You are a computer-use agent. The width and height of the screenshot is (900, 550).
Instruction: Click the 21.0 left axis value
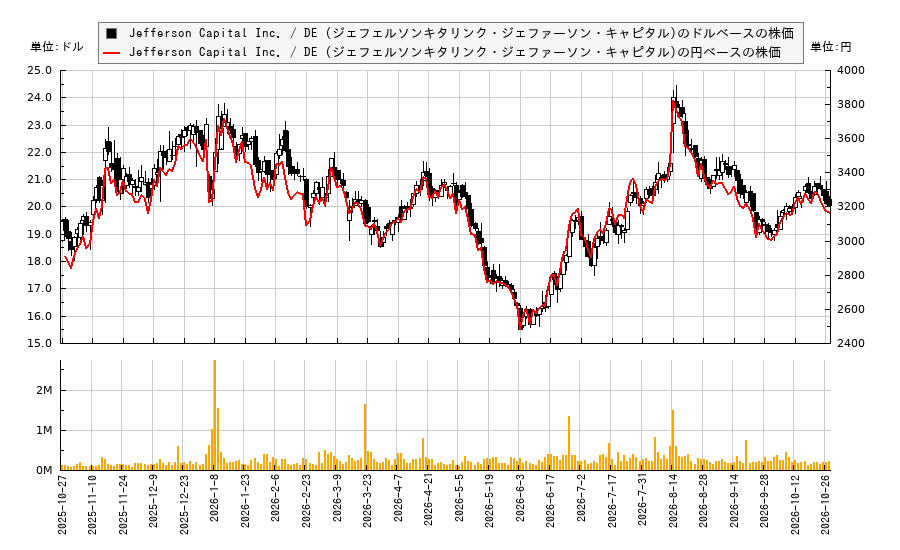[40, 180]
